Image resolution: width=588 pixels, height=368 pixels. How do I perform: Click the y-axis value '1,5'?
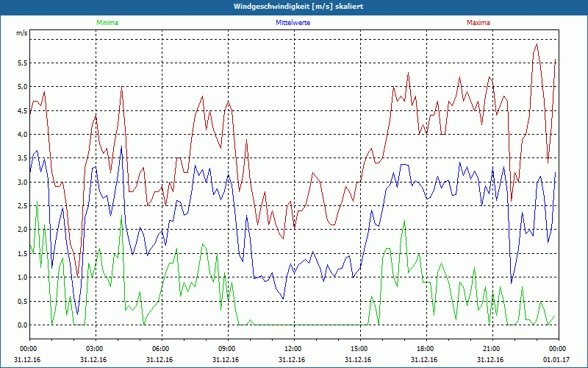coord(23,253)
